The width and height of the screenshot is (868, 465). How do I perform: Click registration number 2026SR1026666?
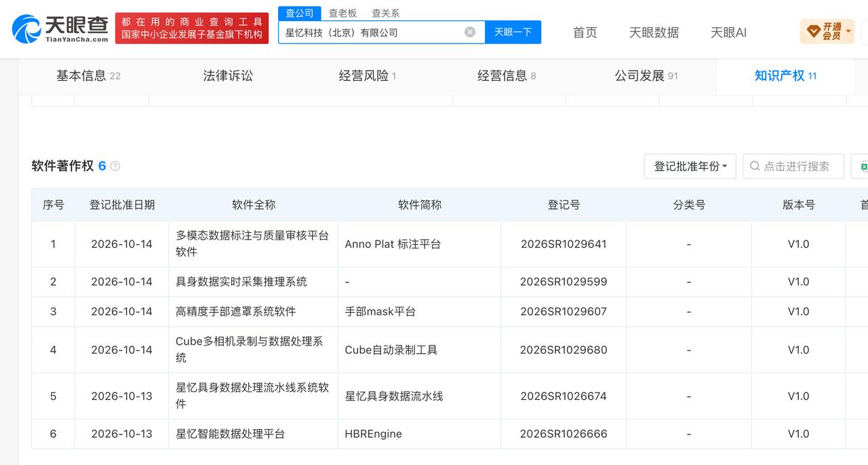pyautogui.click(x=564, y=434)
